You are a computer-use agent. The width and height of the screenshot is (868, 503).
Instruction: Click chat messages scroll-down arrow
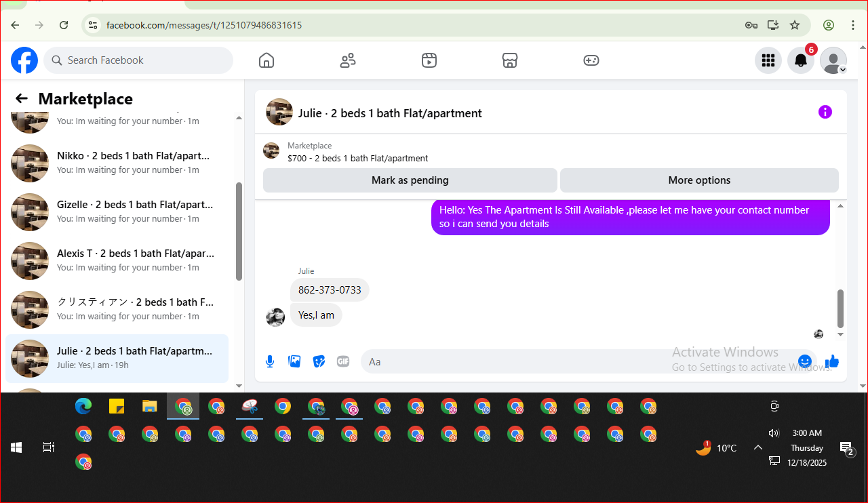point(841,334)
